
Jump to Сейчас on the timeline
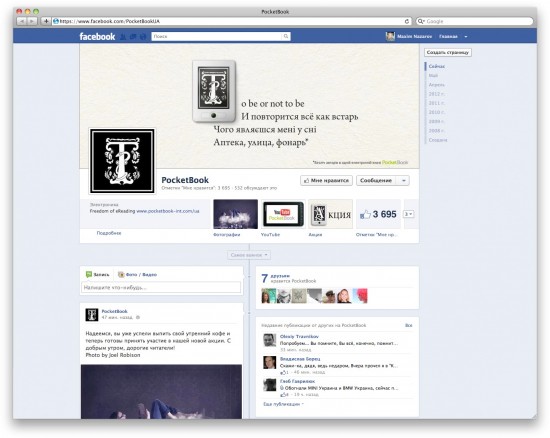437,66
